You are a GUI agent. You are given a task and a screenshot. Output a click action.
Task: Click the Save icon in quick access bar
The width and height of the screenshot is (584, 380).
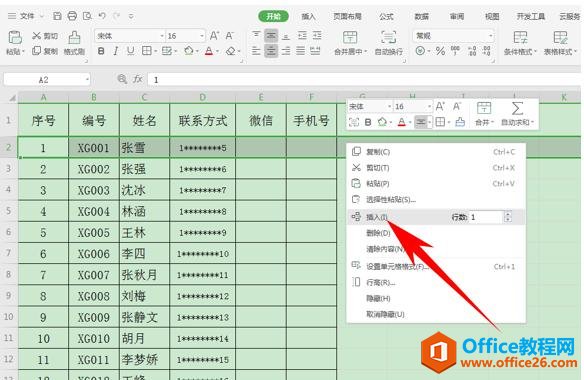coord(57,16)
